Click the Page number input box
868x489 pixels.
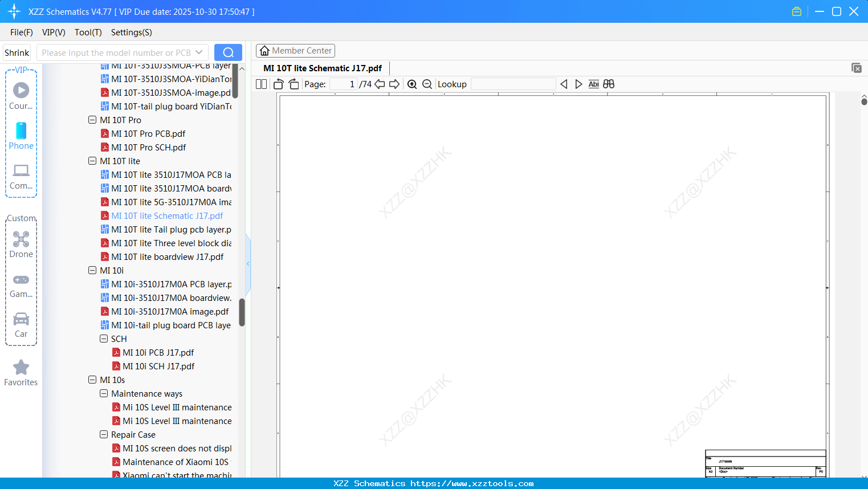click(344, 84)
